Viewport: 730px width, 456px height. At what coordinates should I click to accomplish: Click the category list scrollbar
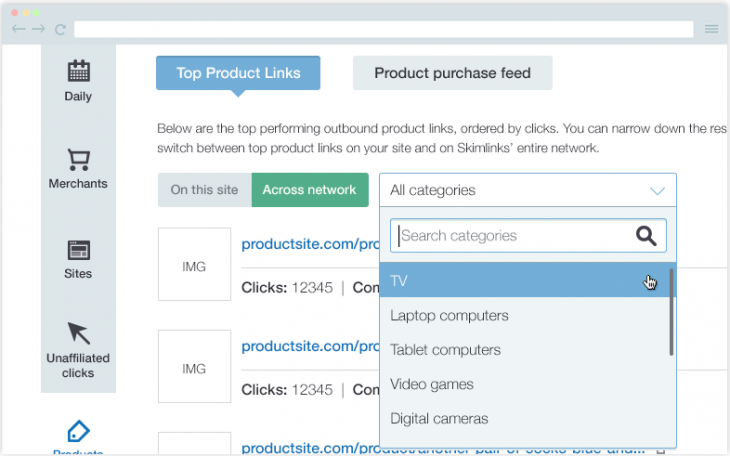click(x=671, y=312)
